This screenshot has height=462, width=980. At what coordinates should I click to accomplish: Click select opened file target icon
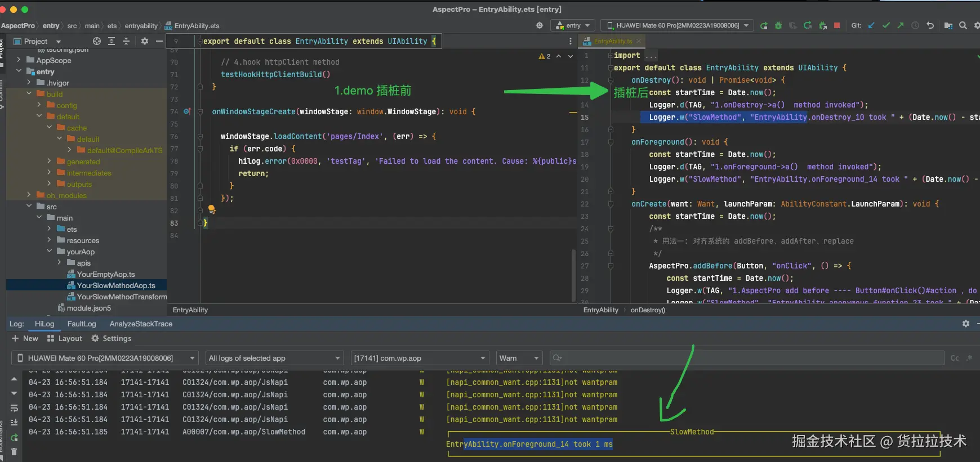tap(97, 41)
